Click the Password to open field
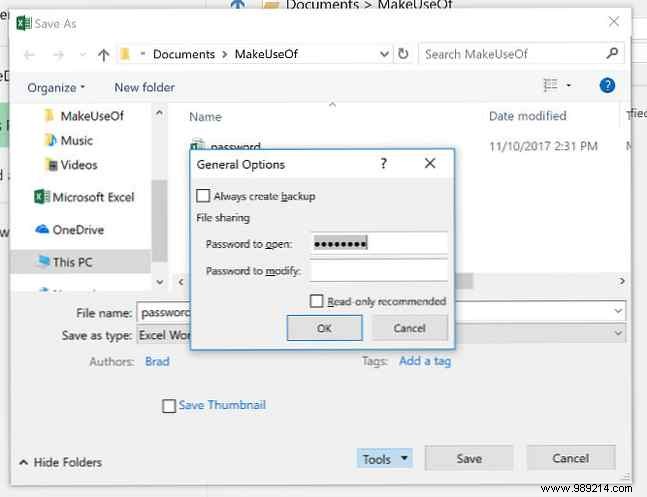Image resolution: width=647 pixels, height=497 pixels. tap(379, 243)
